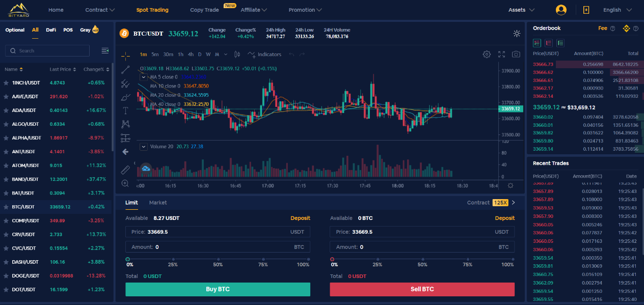
Task: Open chart settings gear icon
Action: (x=487, y=54)
